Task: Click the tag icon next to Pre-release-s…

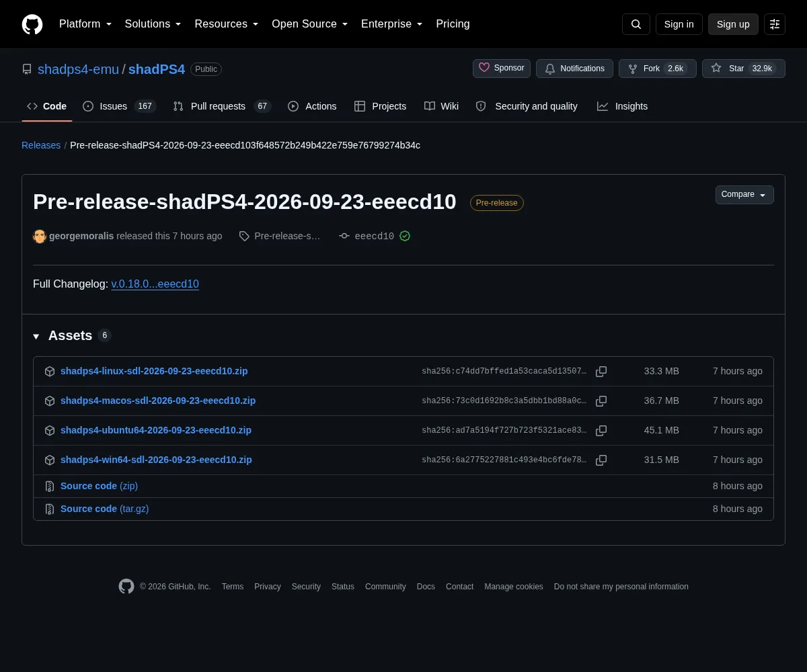Action: (x=244, y=236)
